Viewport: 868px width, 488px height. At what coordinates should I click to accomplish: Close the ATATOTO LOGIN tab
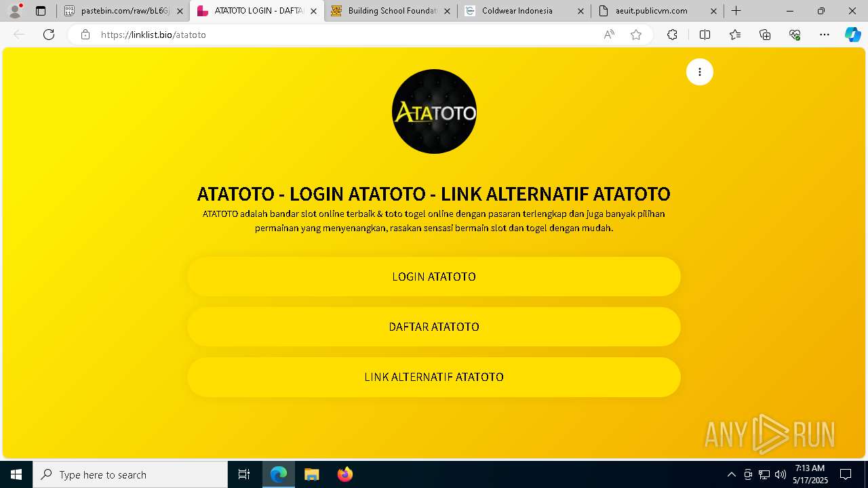click(313, 11)
